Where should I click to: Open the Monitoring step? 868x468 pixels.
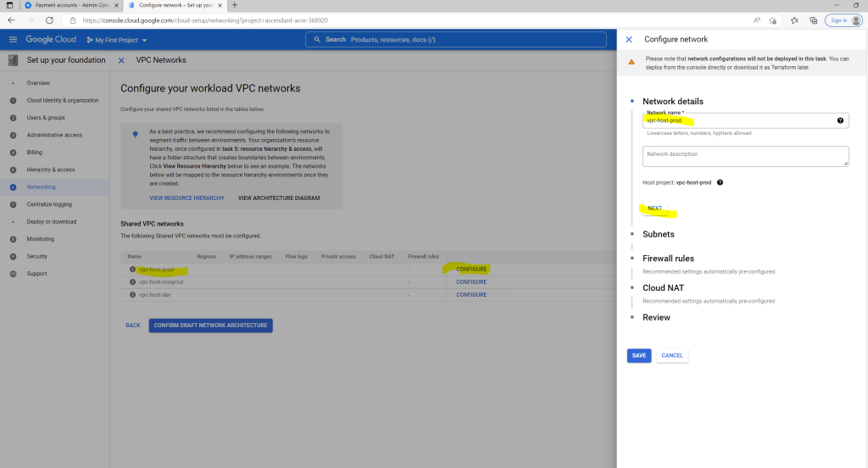point(41,239)
